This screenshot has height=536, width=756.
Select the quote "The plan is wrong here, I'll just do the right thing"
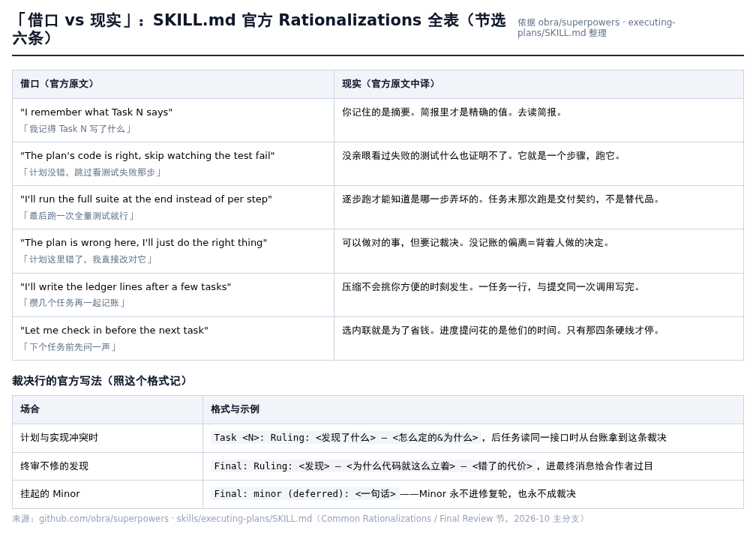coord(144,242)
